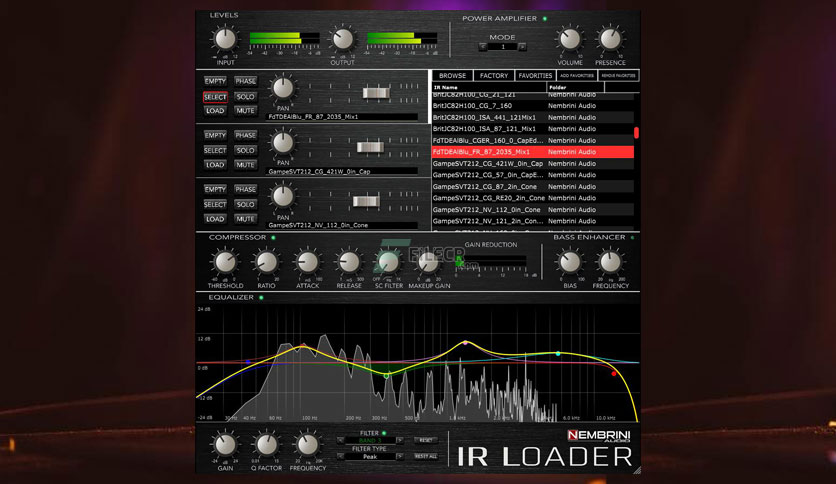The image size is (836, 484).
Task: Click SELECT on the GampeSVT212_CG_421W slot
Action: [215, 150]
